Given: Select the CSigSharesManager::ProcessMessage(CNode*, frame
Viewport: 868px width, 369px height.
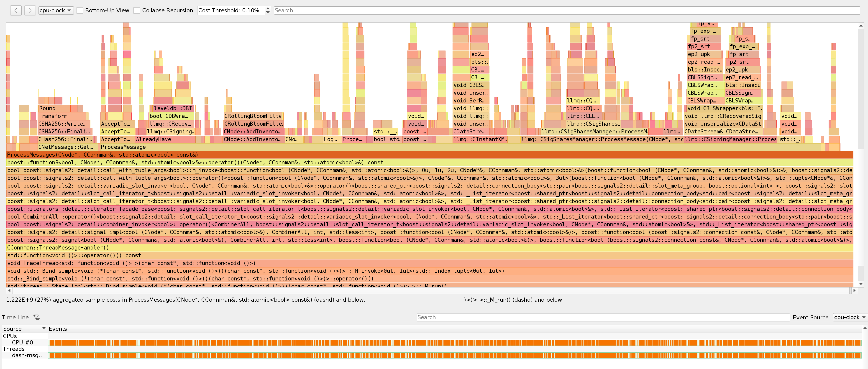Looking at the screenshot, I should point(602,139).
